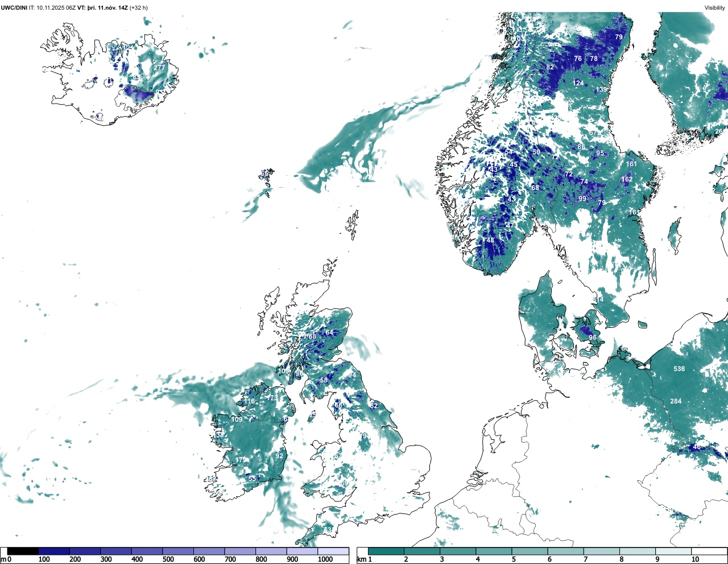Click the '179' value in southwest Ireland
The width and height of the screenshot is (728, 564).
tap(241, 460)
